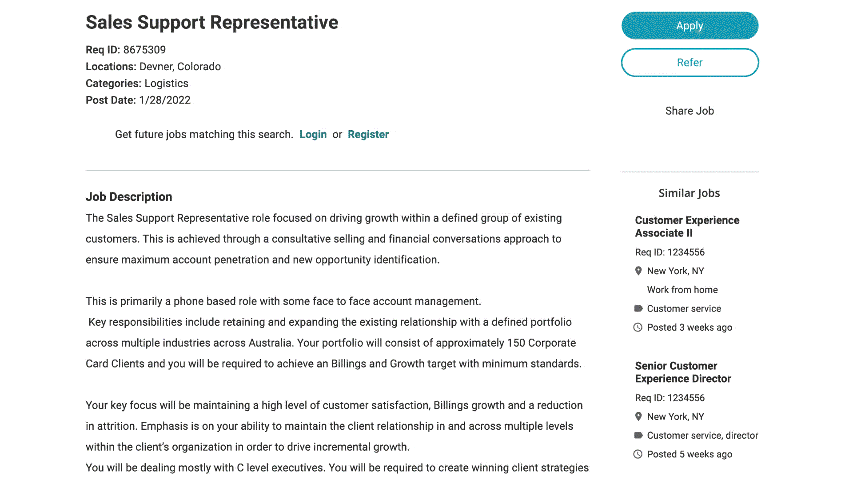This screenshot has height=480, width=853.
Task: Click the Req ID 8675309 text
Action: (x=126, y=50)
